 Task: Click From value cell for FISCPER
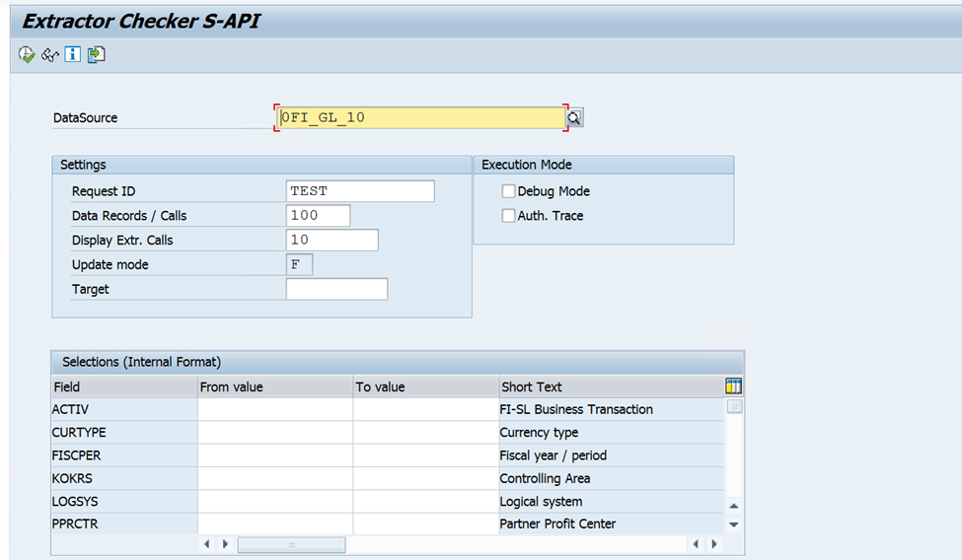pyautogui.click(x=274, y=455)
